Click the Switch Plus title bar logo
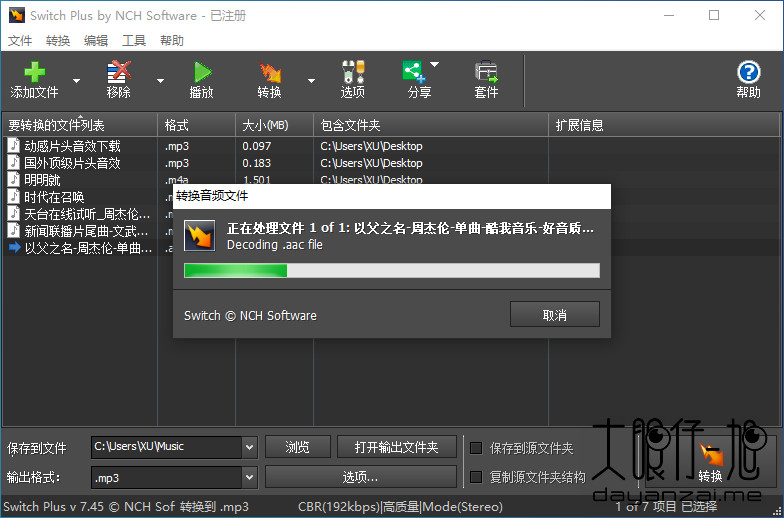The image size is (784, 518). [x=16, y=16]
